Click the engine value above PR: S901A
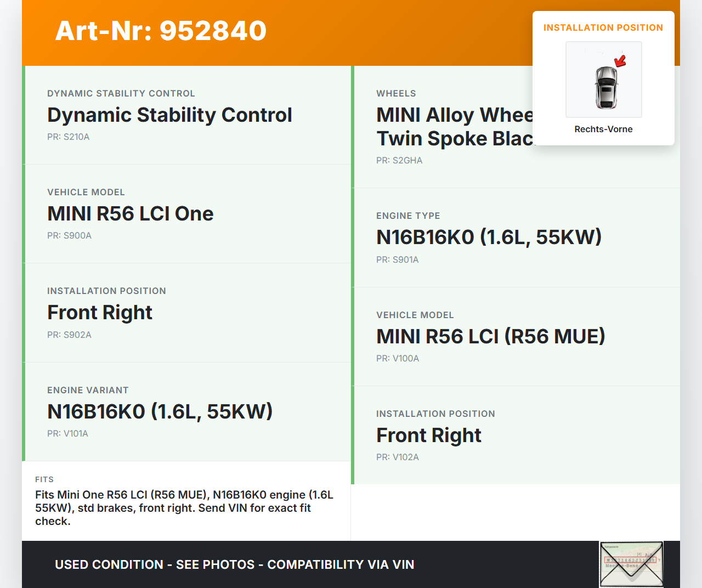 pos(489,238)
